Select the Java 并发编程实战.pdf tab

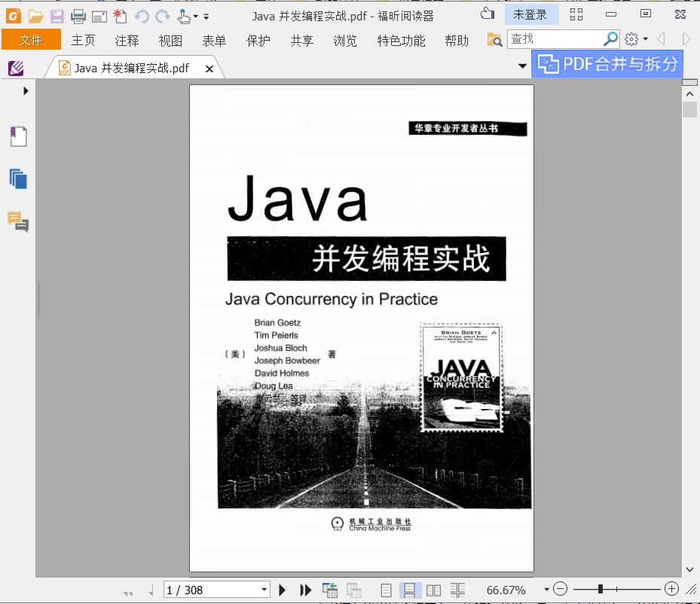[x=132, y=68]
